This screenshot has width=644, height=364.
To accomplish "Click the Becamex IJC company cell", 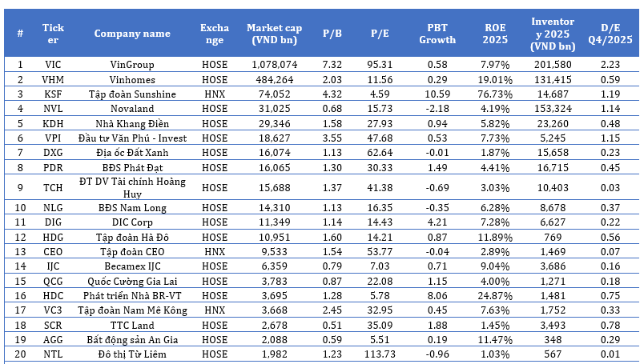I will click(x=132, y=266).
